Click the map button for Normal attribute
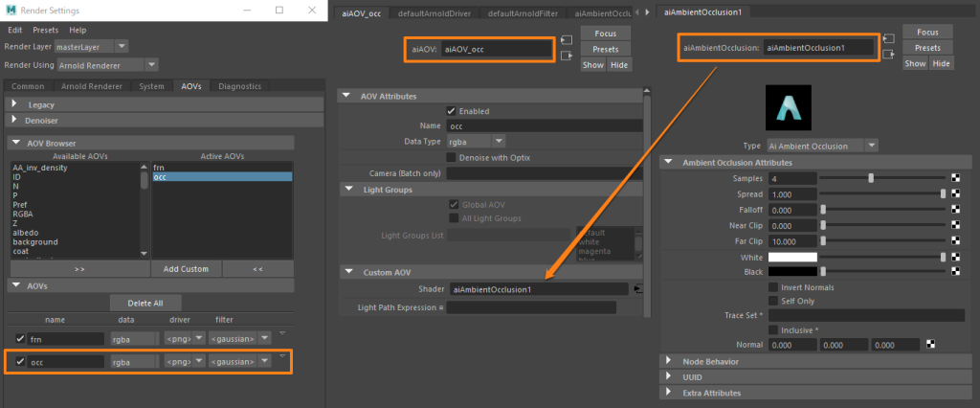 [930, 344]
